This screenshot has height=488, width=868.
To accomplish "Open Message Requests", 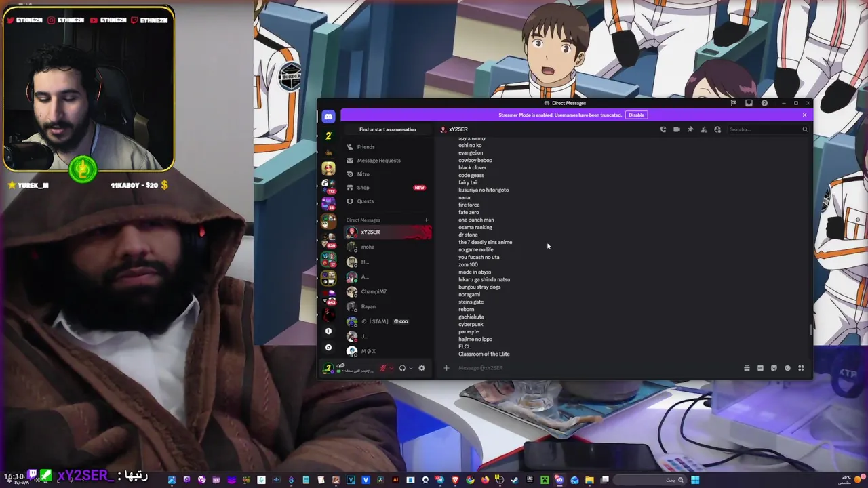I will [387, 160].
